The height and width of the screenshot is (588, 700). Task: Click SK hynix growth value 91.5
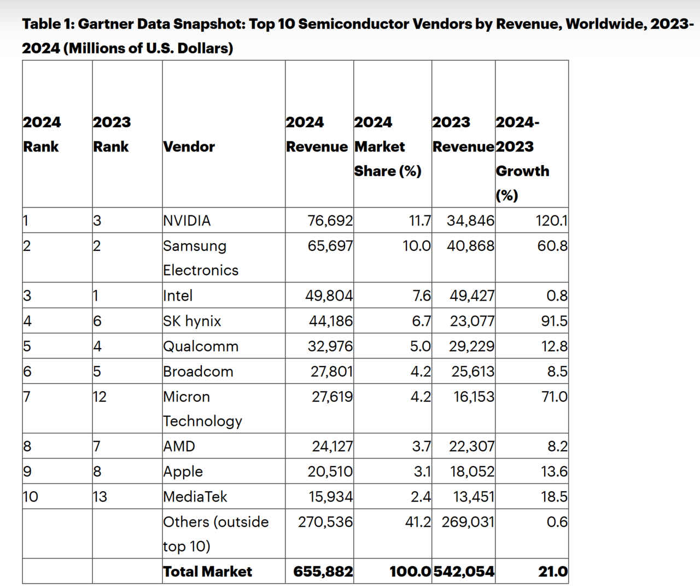[x=555, y=321]
